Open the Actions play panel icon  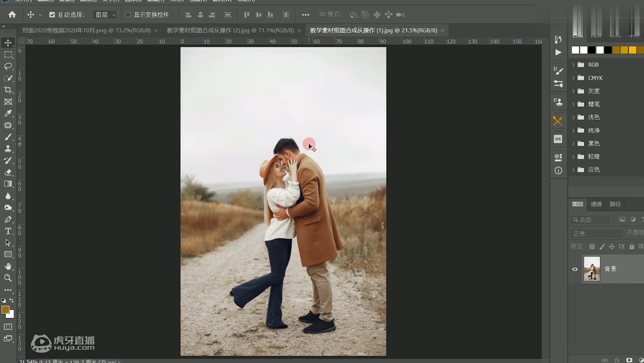pyautogui.click(x=558, y=52)
